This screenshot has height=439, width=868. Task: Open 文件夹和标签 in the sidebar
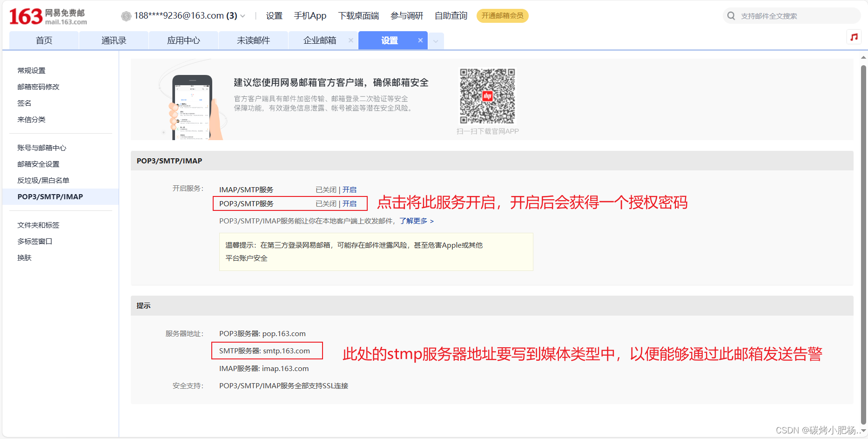39,225
